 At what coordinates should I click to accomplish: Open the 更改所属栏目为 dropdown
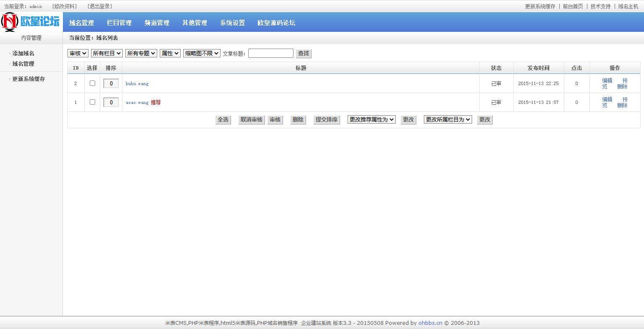[x=447, y=119]
